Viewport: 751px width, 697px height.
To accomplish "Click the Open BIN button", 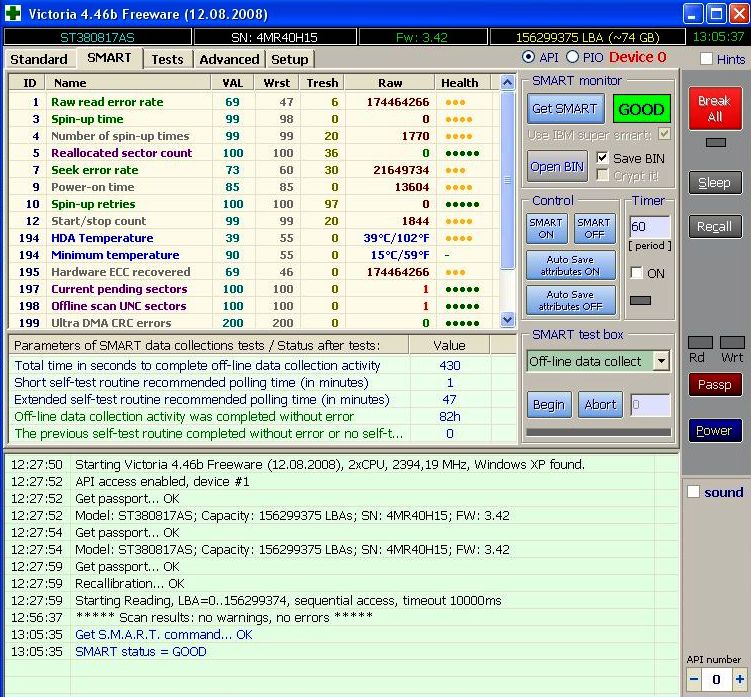I will point(557,166).
